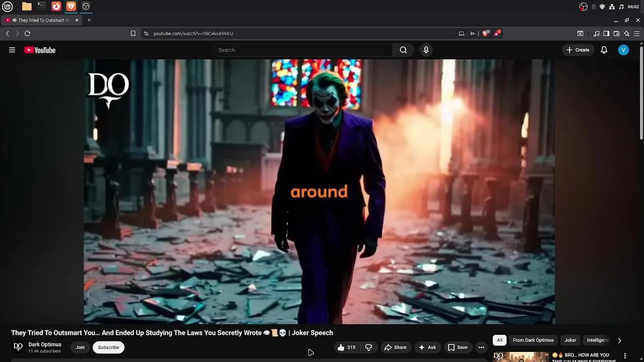
Task: Open the OBS recording tray icon
Action: pos(584,7)
